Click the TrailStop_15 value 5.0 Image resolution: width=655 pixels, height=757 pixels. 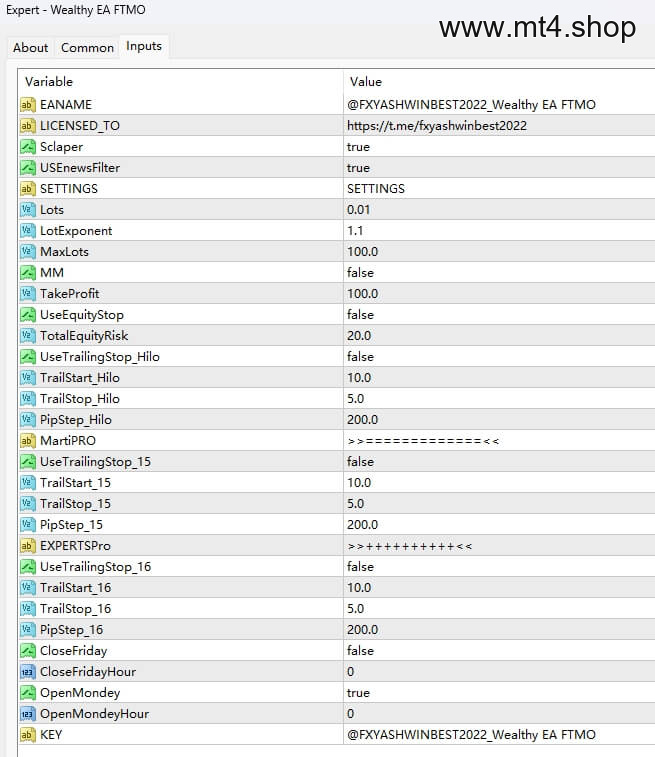[355, 504]
